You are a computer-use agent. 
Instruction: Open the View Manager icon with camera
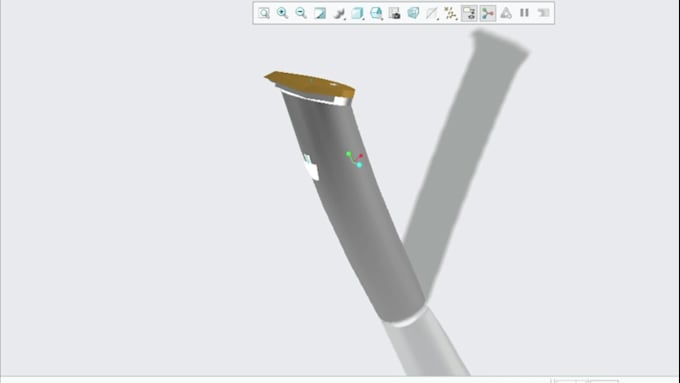[395, 13]
